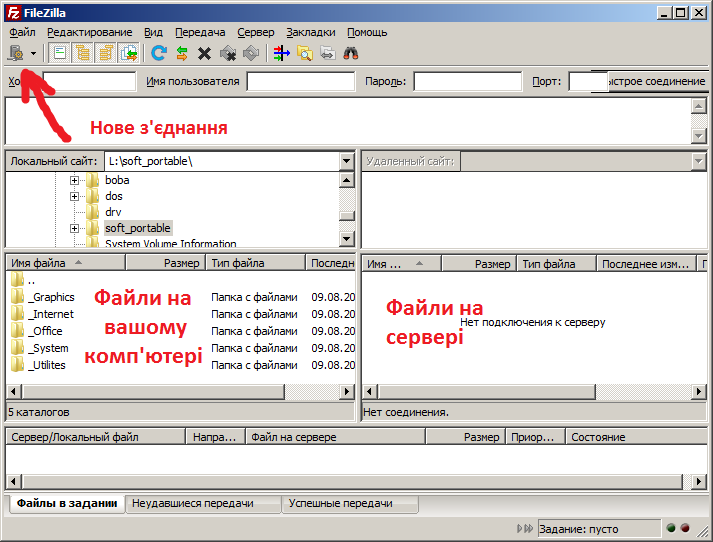This screenshot has height=542, width=713.
Task: Toggle local directory tree display
Action: [82, 53]
